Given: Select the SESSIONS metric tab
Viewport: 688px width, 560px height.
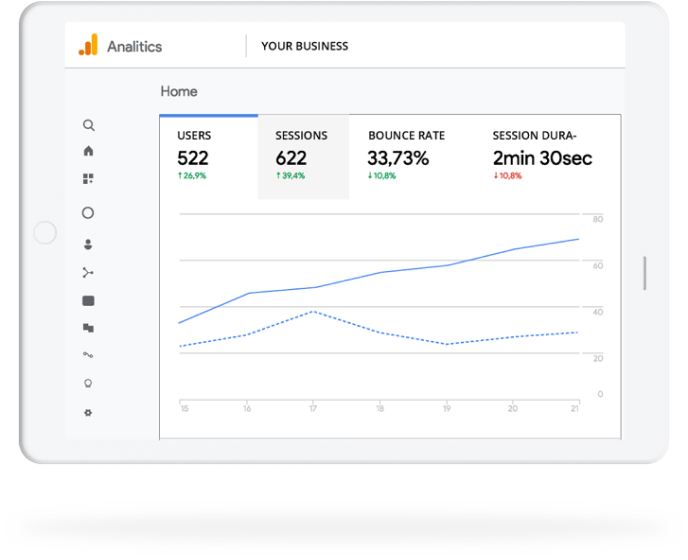Looking at the screenshot, I should [303, 157].
